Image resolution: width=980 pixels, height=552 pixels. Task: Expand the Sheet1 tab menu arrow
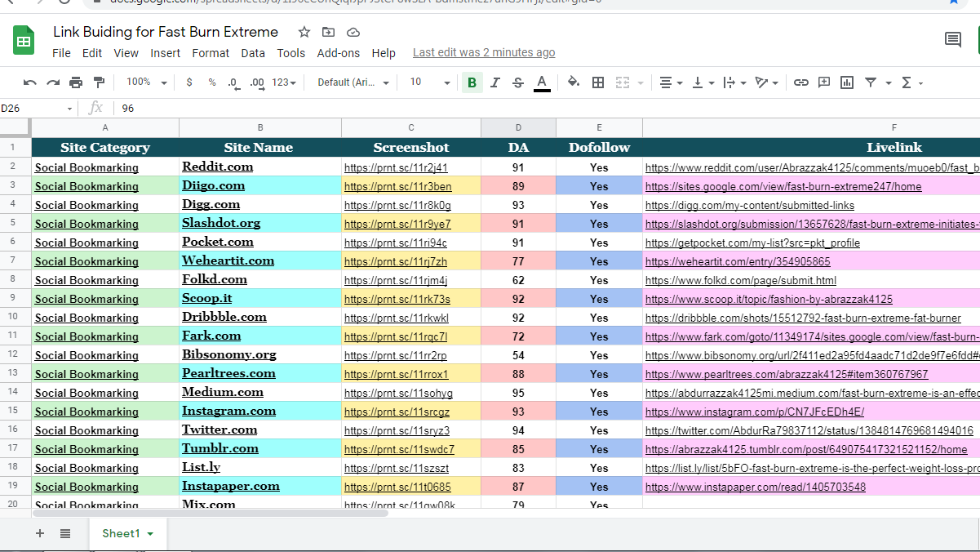pos(149,533)
